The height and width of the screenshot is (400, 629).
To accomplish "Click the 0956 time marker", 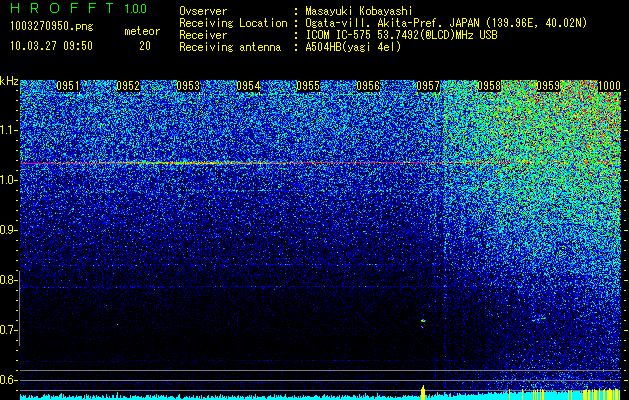I will click(368, 86).
